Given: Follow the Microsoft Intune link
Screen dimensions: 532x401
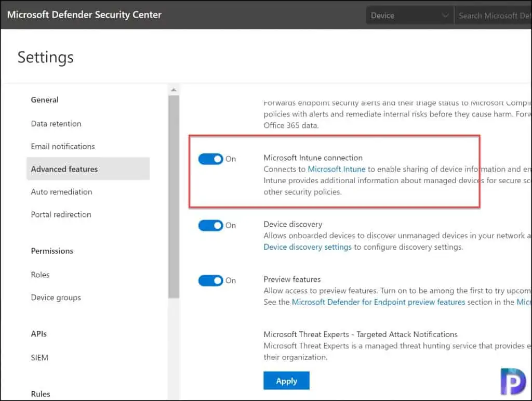Looking at the screenshot, I should point(337,169).
